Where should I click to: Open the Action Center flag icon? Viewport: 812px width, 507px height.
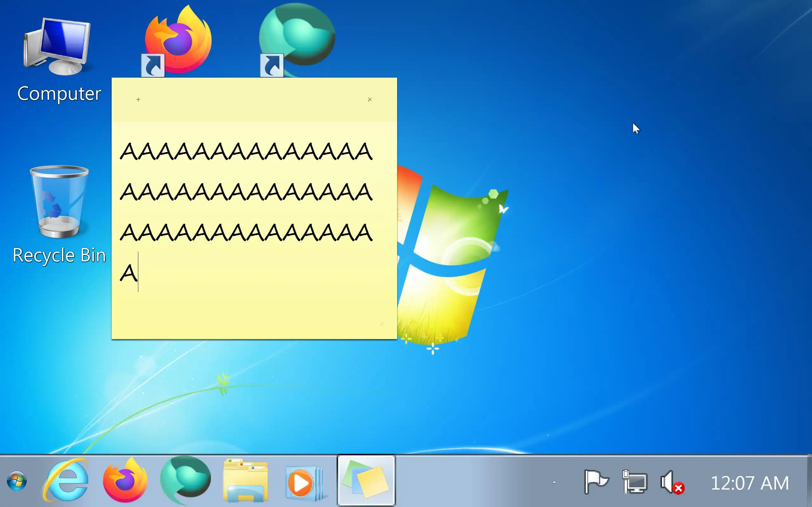[596, 482]
